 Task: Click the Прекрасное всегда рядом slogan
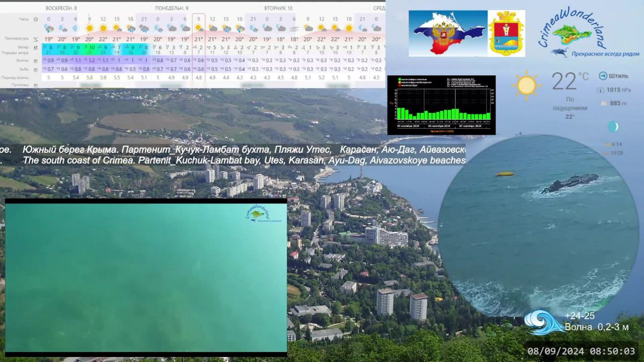point(605,54)
